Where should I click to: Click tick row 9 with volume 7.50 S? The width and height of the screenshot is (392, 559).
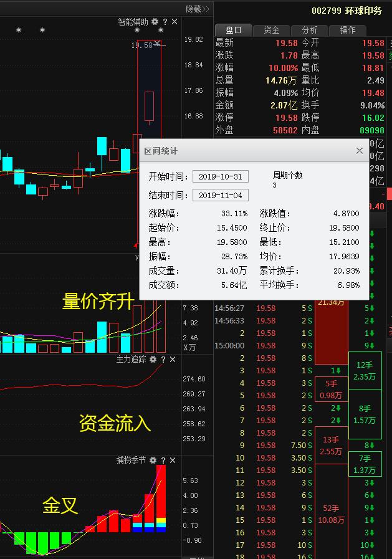tap(264, 446)
